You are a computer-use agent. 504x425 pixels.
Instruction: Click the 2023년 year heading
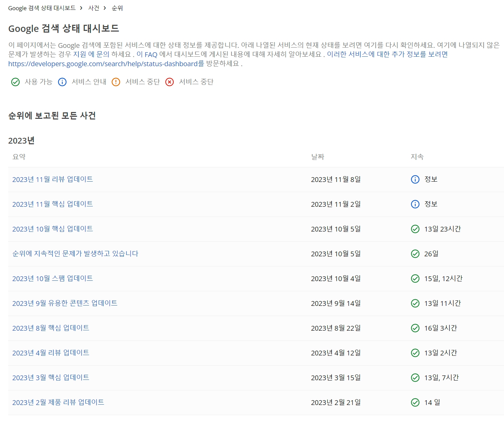coord(21,141)
